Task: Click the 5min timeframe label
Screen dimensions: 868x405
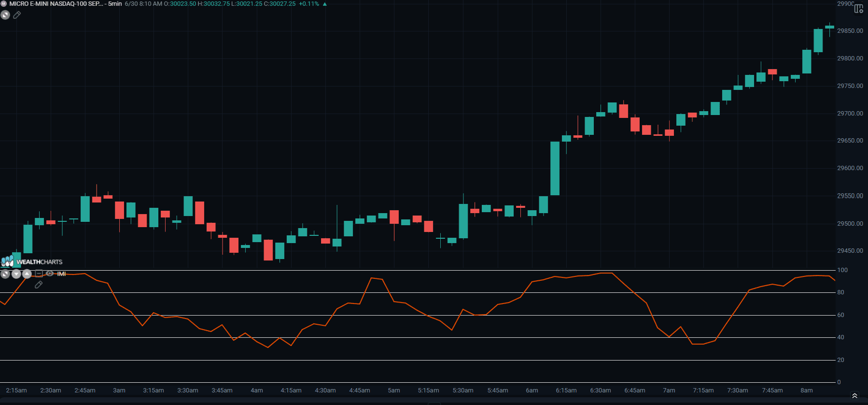Action: pos(115,4)
